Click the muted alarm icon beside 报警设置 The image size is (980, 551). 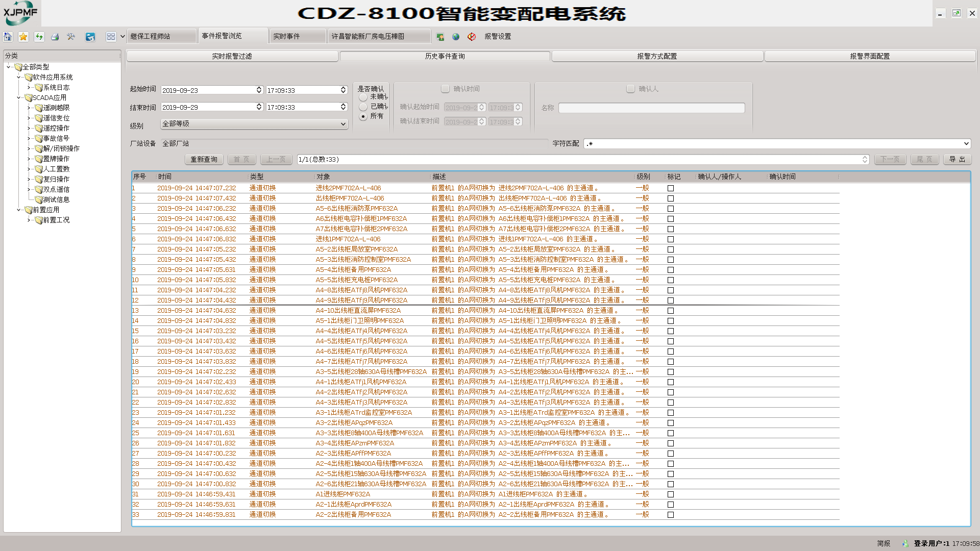click(x=472, y=37)
